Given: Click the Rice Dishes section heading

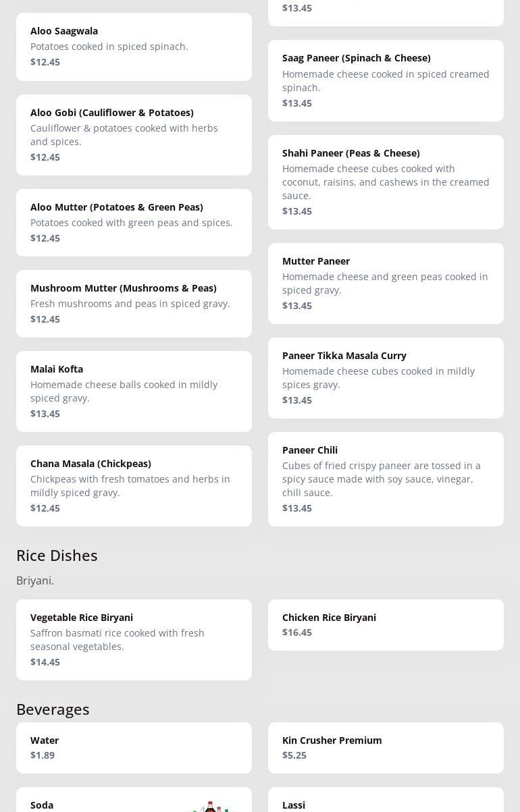Looking at the screenshot, I should (57, 555).
